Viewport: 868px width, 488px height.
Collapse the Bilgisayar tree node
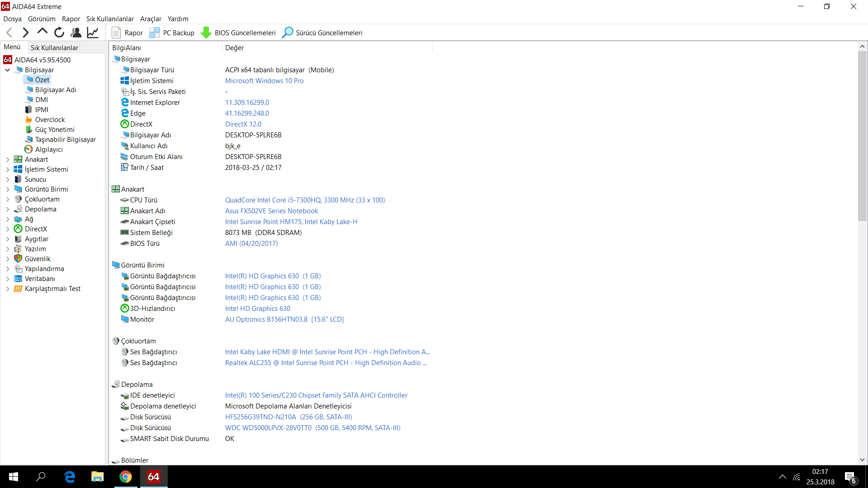(x=8, y=70)
